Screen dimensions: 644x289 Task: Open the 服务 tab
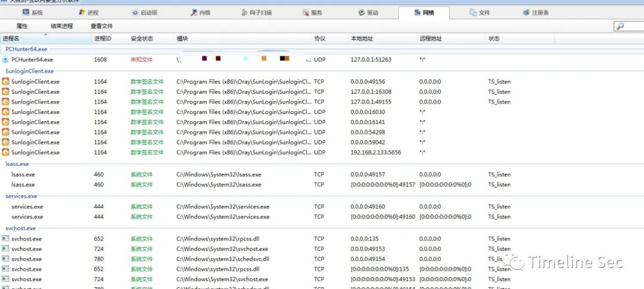tap(312, 13)
